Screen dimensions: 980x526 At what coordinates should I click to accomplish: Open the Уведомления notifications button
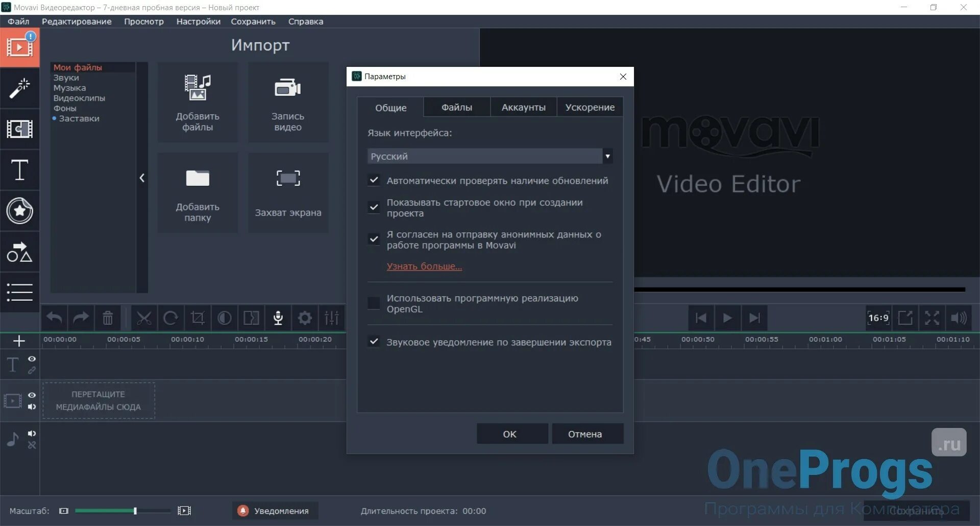tap(275, 511)
